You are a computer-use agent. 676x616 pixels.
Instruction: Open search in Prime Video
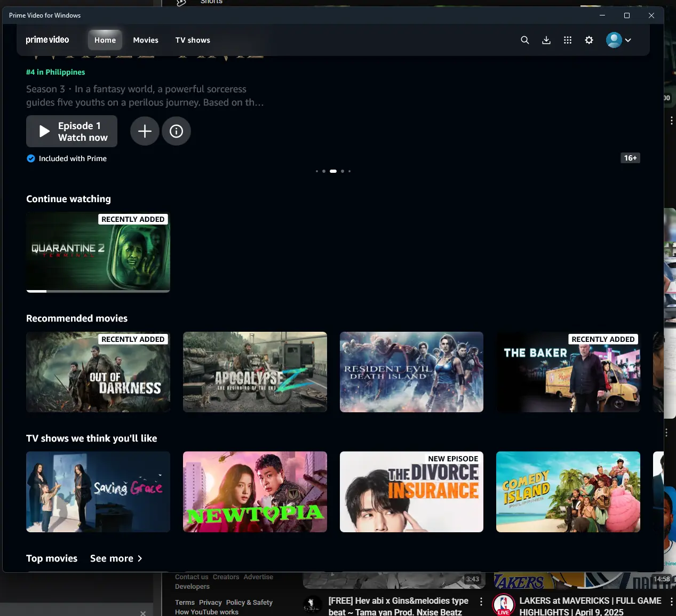(x=525, y=40)
